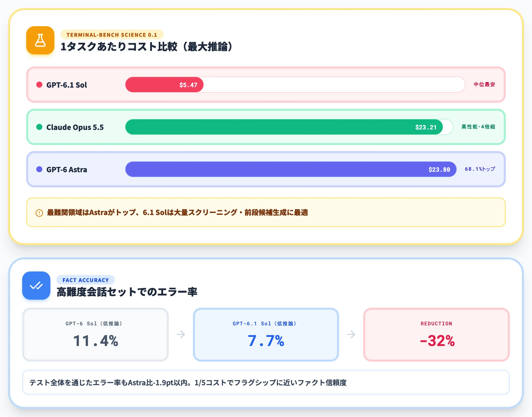532x417 pixels.
Task: Click the arrow before the REDUCTION card
Action: click(351, 334)
